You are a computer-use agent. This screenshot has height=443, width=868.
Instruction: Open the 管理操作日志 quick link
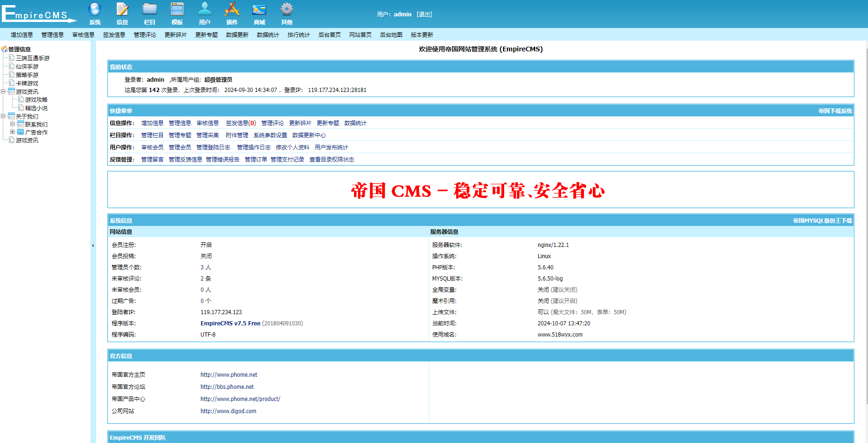click(254, 148)
